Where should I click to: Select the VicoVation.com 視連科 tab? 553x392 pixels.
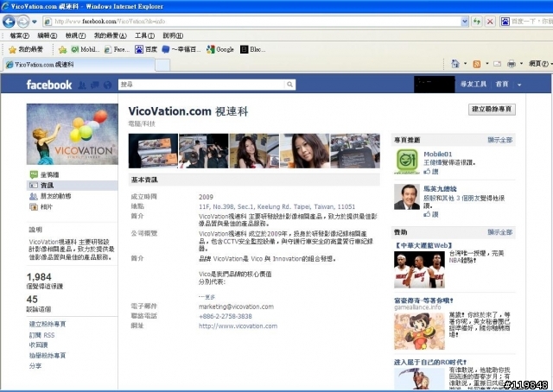tap(79, 65)
